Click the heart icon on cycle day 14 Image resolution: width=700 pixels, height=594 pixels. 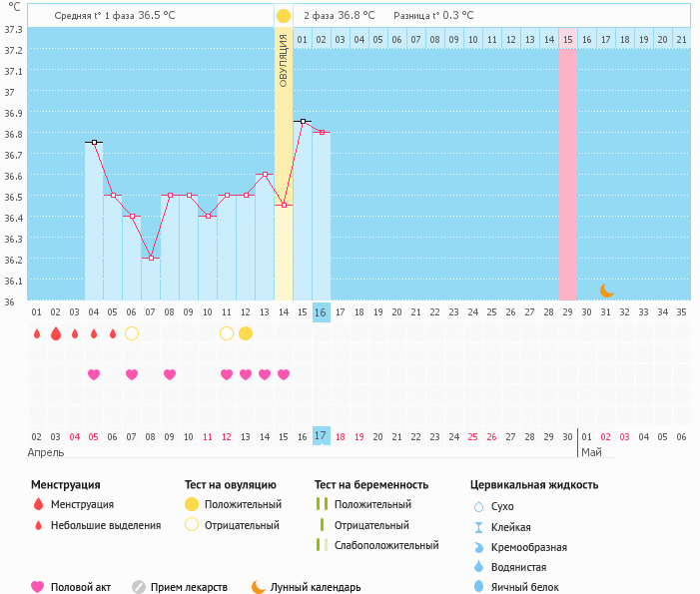284,374
